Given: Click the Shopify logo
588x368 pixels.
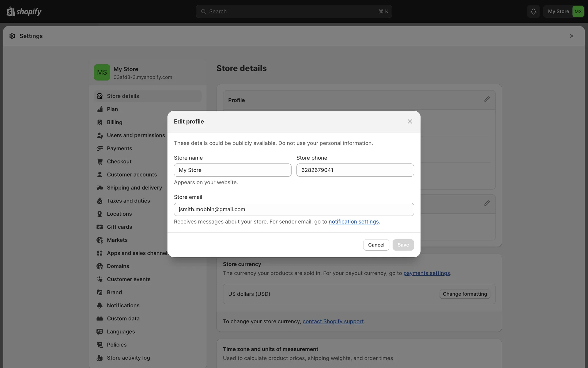Looking at the screenshot, I should click(x=24, y=11).
